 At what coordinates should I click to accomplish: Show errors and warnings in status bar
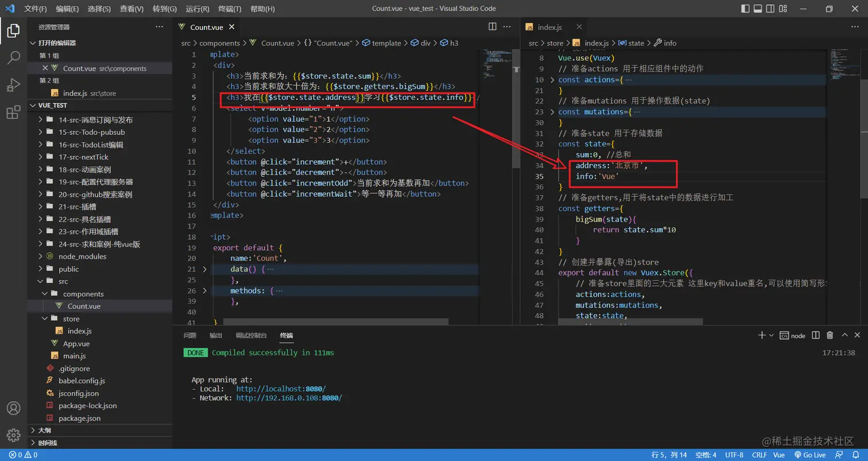(23, 455)
